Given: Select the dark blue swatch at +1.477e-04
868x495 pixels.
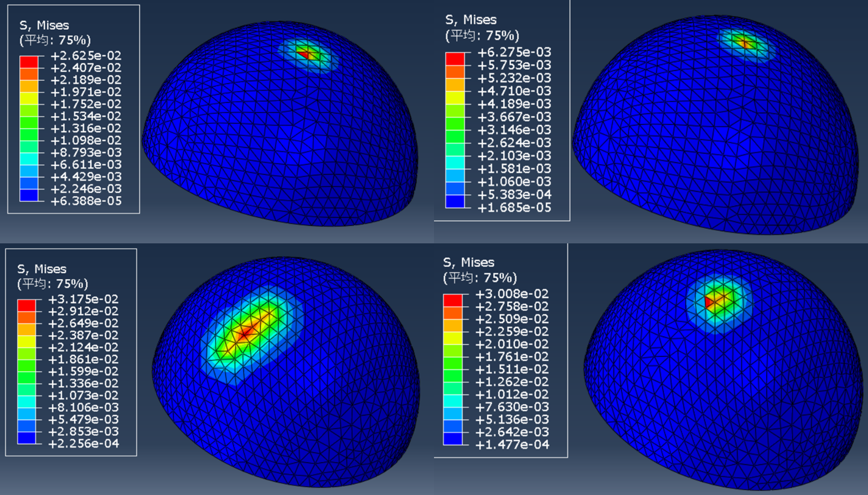Looking at the screenshot, I should (x=452, y=439).
